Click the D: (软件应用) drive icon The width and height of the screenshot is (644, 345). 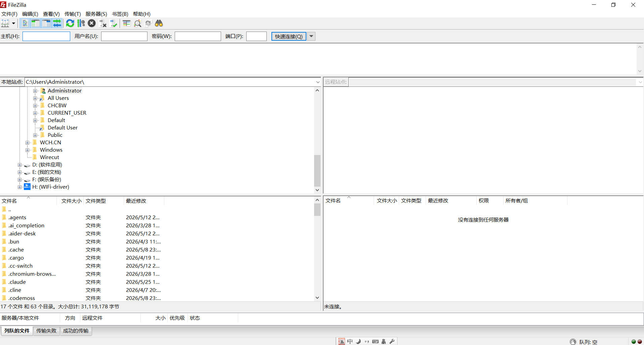click(27, 165)
